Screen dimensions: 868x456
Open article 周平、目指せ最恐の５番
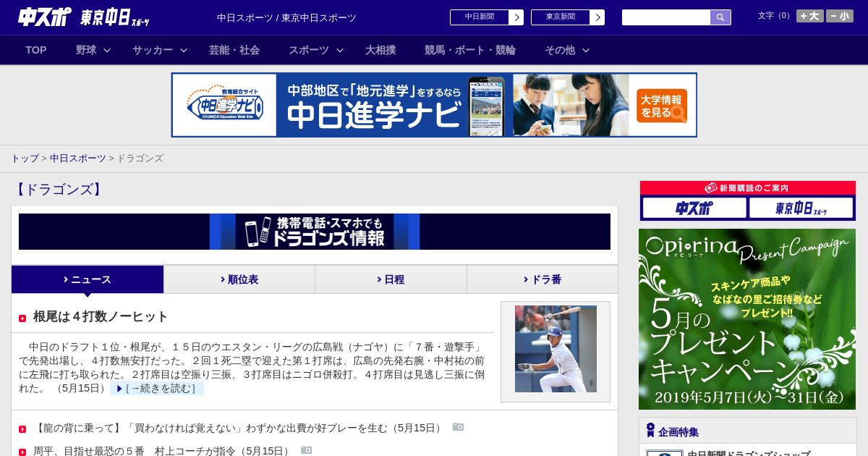click(x=163, y=450)
